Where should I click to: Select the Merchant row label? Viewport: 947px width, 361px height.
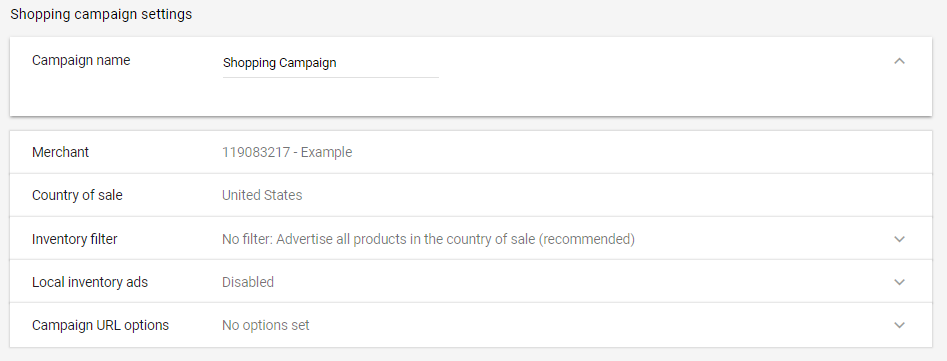point(60,152)
